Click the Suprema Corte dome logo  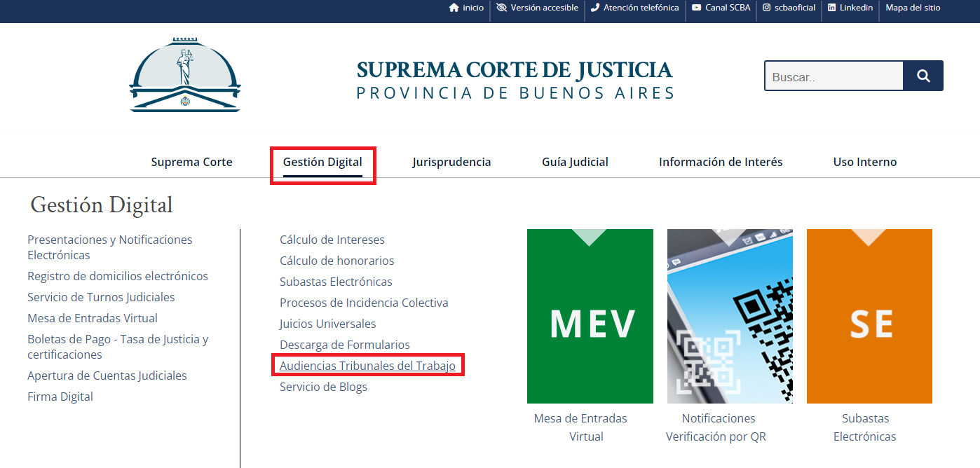(185, 75)
